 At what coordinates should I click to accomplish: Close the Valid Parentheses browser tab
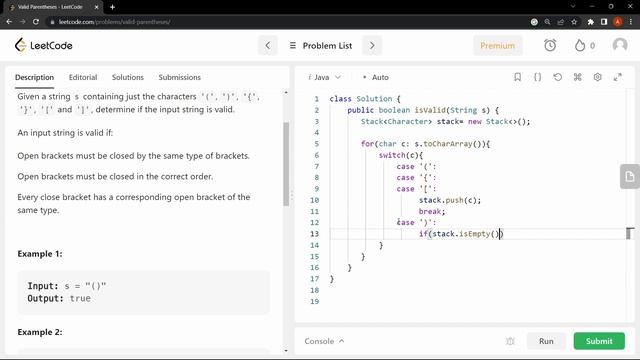(x=96, y=7)
